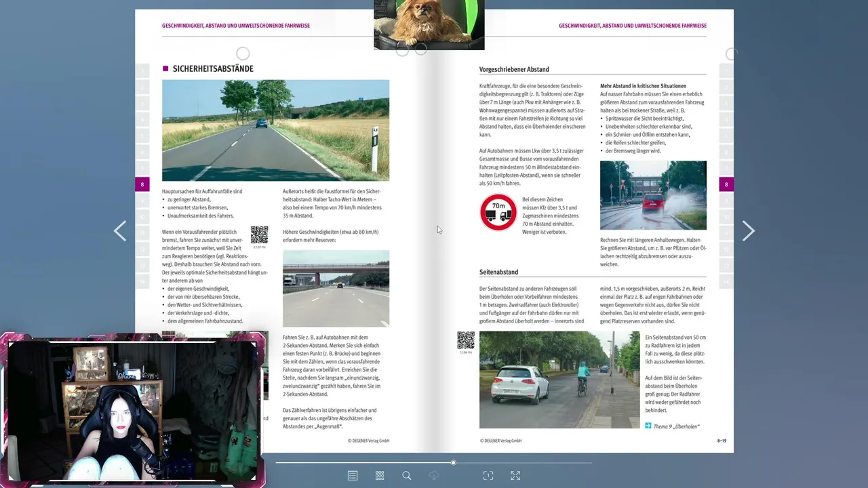The image size is (868, 488).
Task: Open the page thumbnails grid view
Action: [x=380, y=476]
